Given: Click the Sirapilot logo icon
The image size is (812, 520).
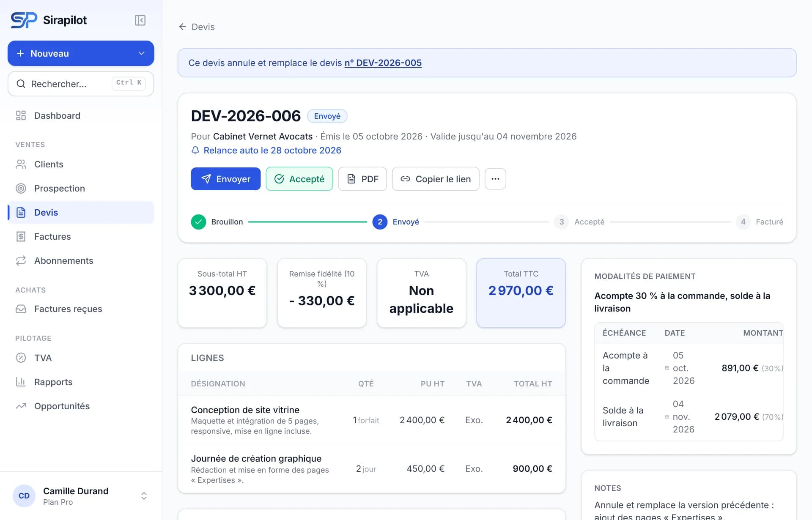Looking at the screenshot, I should tap(24, 20).
